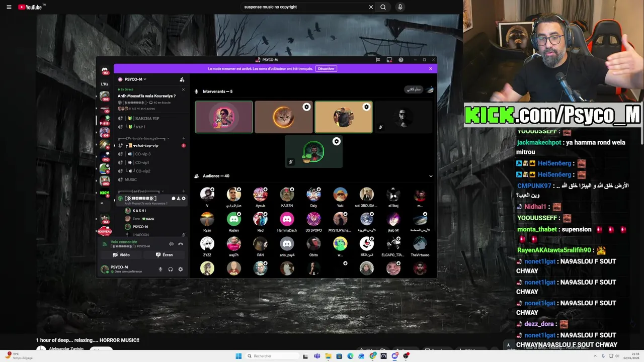Open Discord inbox flag icon in title bar
Image resolution: width=644 pixels, height=362 pixels.
tap(378, 60)
